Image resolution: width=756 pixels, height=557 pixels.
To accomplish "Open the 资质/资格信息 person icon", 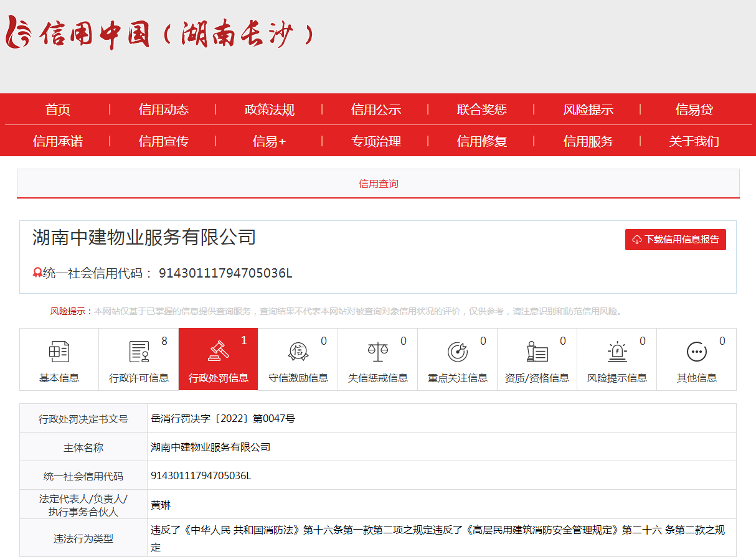I will pos(537,352).
